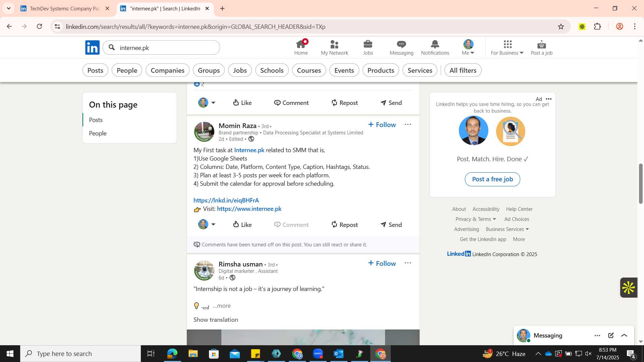Follow Rimsha usman

pyautogui.click(x=382, y=263)
